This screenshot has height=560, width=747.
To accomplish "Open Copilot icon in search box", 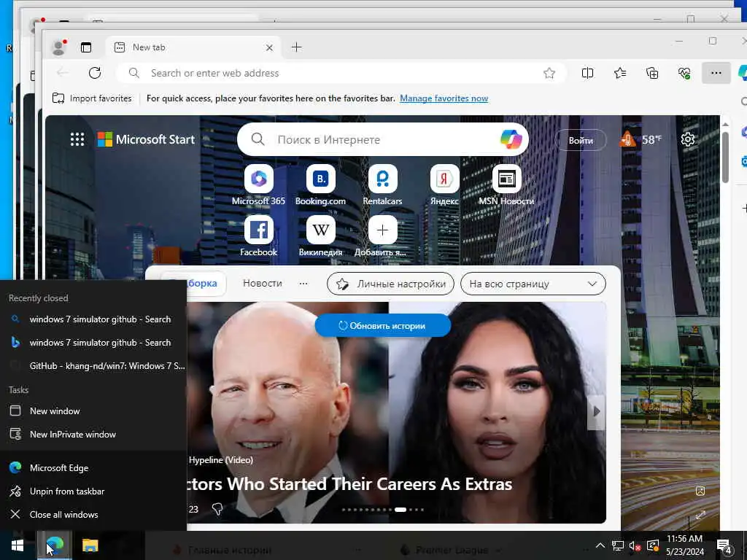I will tap(511, 139).
